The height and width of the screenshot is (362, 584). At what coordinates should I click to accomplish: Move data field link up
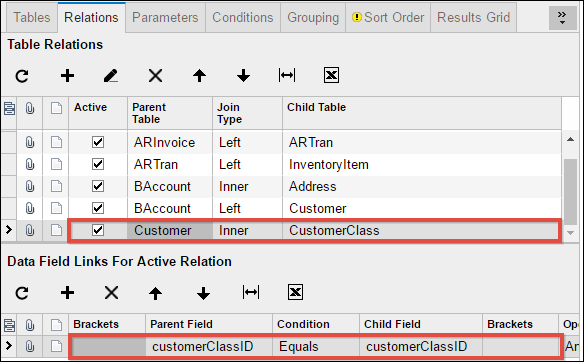[155, 293]
